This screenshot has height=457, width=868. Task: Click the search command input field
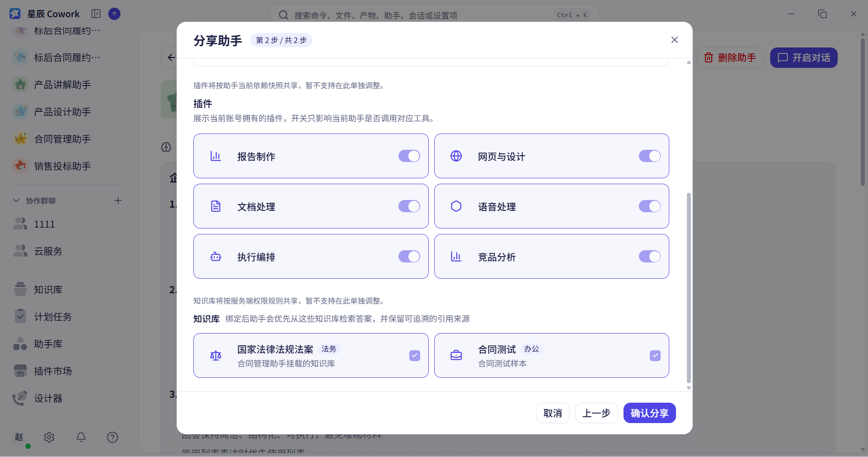[435, 15]
